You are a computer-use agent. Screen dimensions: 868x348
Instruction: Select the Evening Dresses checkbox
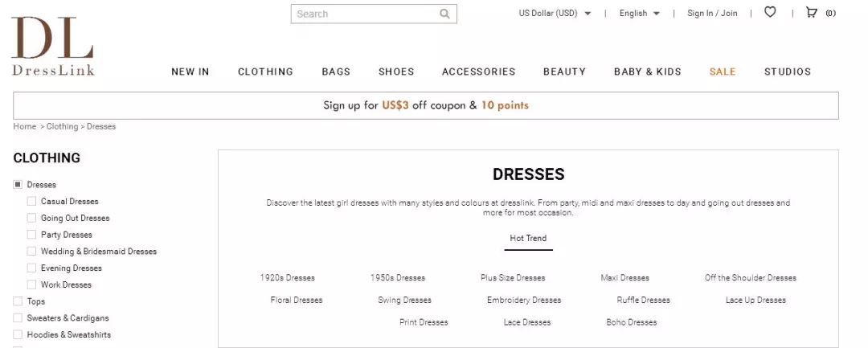pyautogui.click(x=32, y=268)
